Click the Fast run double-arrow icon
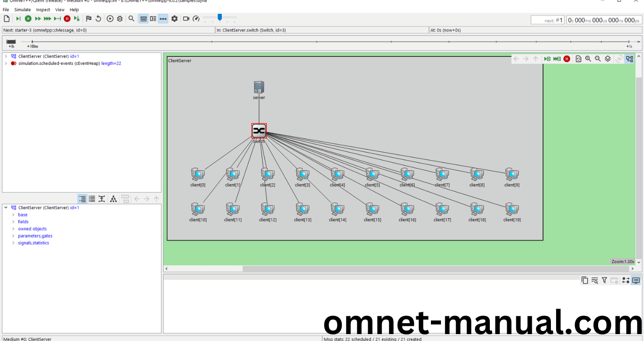Image resolution: width=644 pixels, height=341 pixels. 38,19
